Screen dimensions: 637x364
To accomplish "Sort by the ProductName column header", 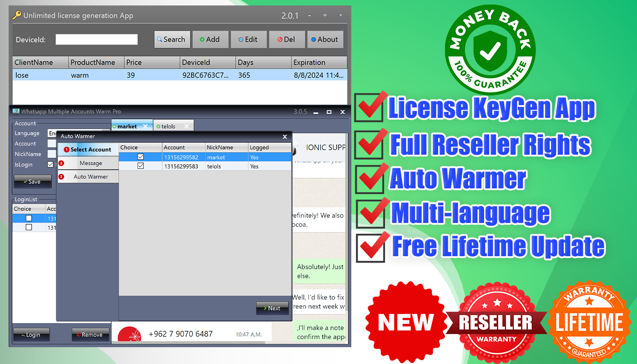I will click(x=96, y=62).
